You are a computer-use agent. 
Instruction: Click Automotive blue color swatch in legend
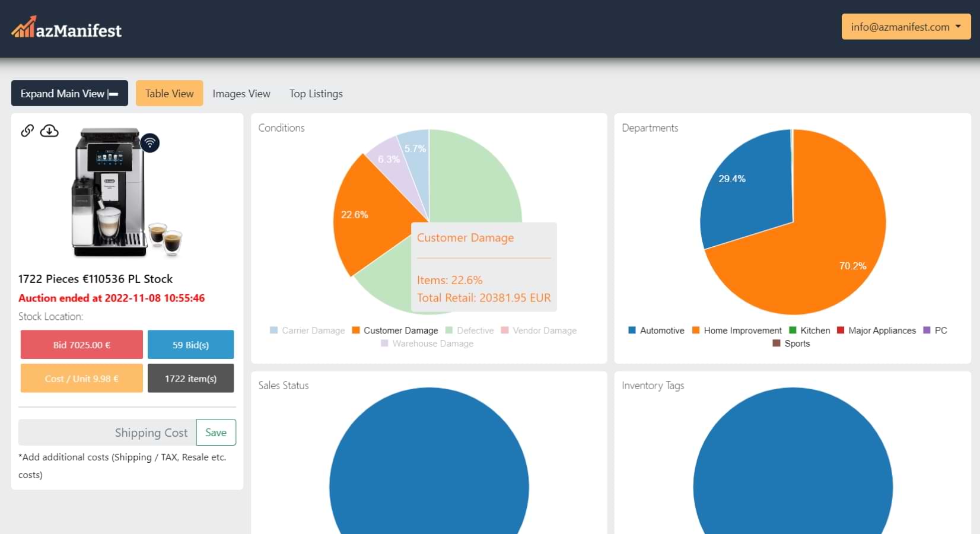pos(632,330)
